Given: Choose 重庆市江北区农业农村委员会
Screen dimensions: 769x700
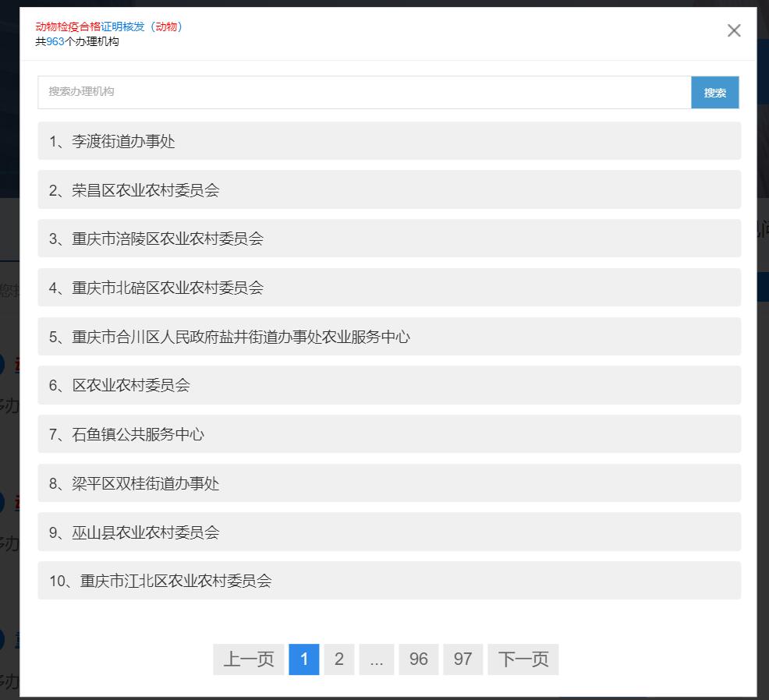Looking at the screenshot, I should [389, 581].
